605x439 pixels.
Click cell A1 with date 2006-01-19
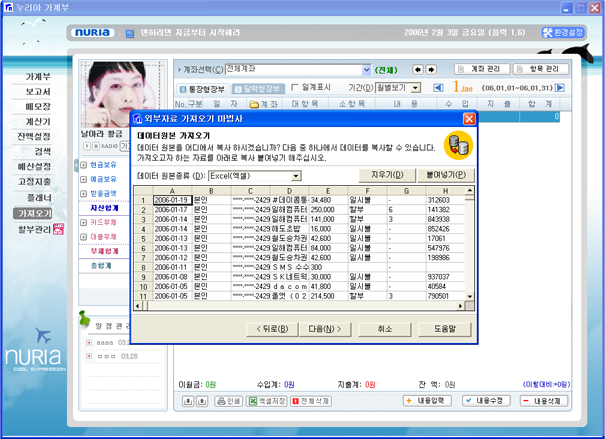pyautogui.click(x=172, y=200)
